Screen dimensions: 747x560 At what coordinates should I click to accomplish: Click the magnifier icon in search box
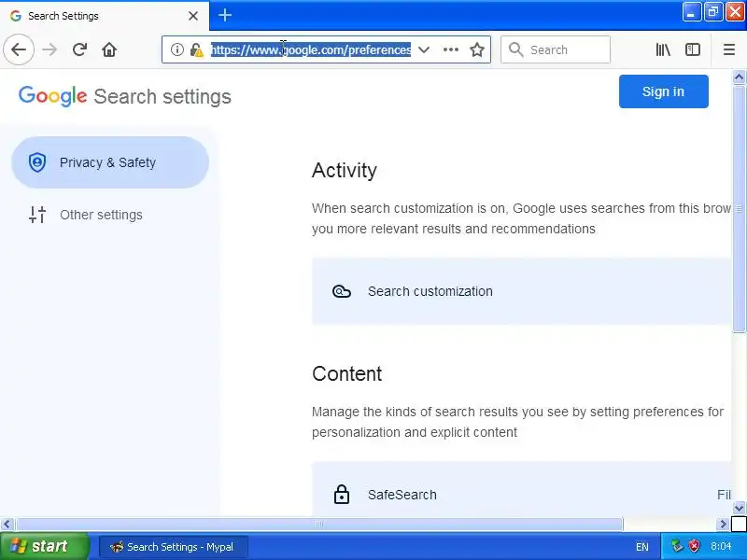516,49
